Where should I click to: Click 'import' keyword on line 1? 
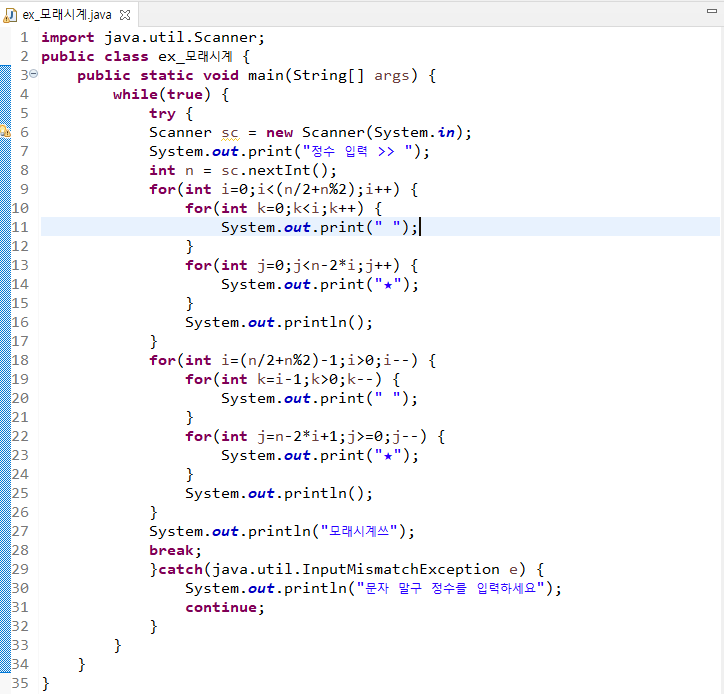coord(67,37)
